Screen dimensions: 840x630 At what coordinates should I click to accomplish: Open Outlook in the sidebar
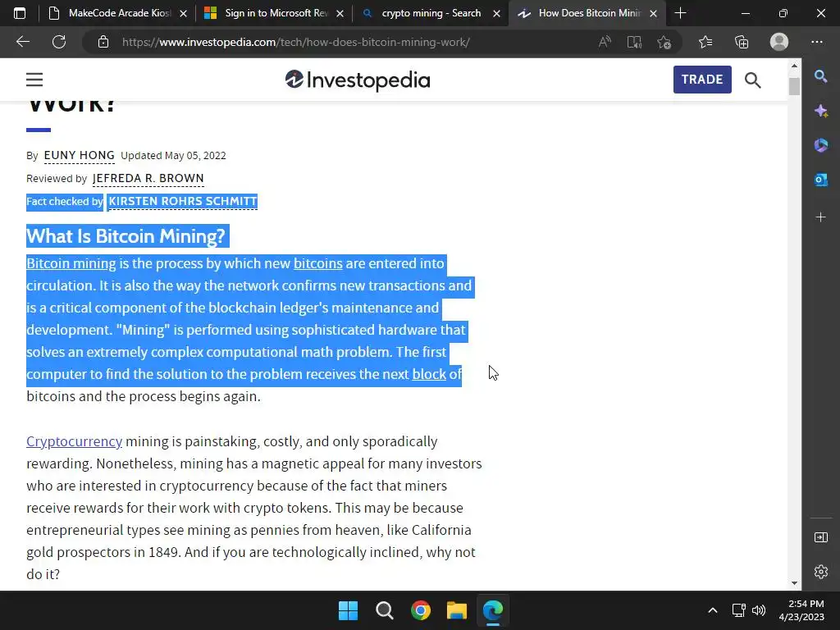[x=820, y=180]
